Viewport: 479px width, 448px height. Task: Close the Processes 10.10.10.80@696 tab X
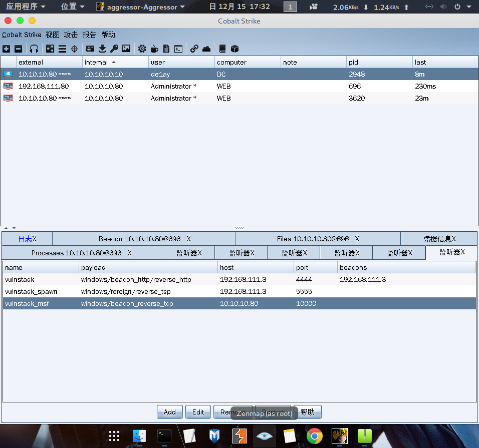click(130, 253)
